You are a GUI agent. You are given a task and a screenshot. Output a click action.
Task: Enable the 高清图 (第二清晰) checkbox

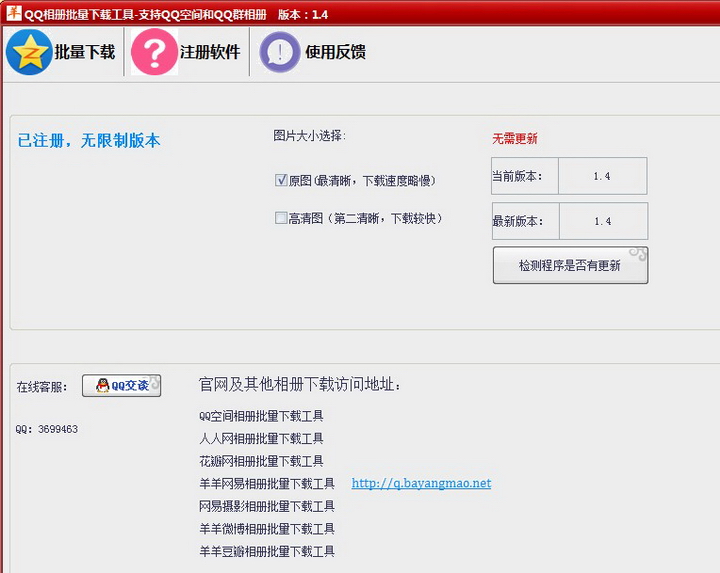tap(281, 218)
